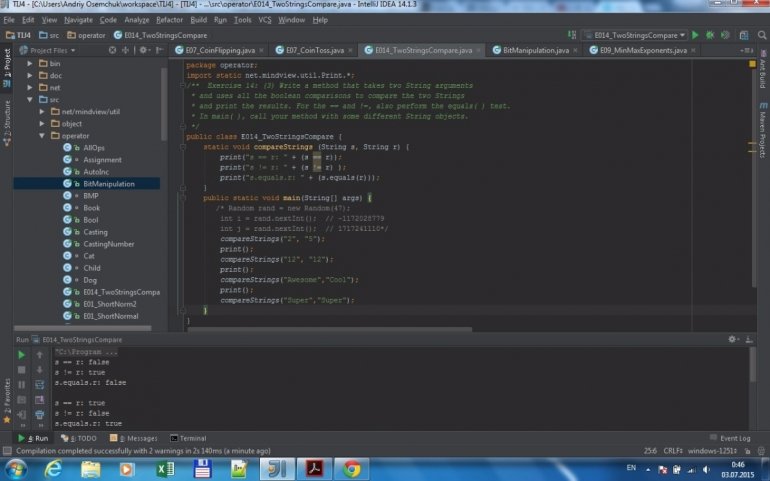Open the search everywhere magnifier icon
Screen dimensions: 770x481
pos(760,34)
